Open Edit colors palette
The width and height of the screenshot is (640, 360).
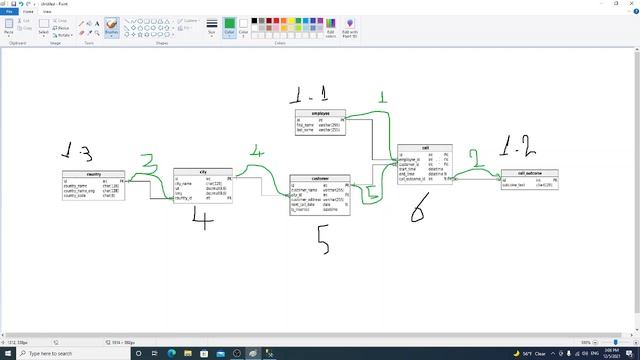pyautogui.click(x=331, y=28)
